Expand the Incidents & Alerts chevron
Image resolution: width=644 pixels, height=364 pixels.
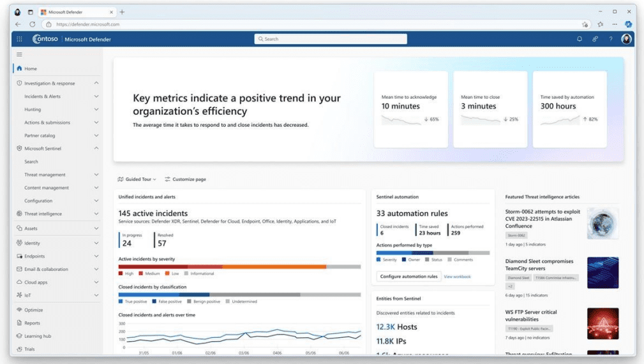[96, 96]
